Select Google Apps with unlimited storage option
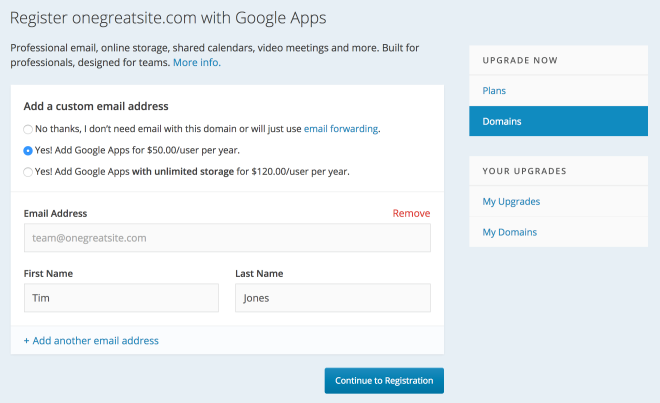 28,172
